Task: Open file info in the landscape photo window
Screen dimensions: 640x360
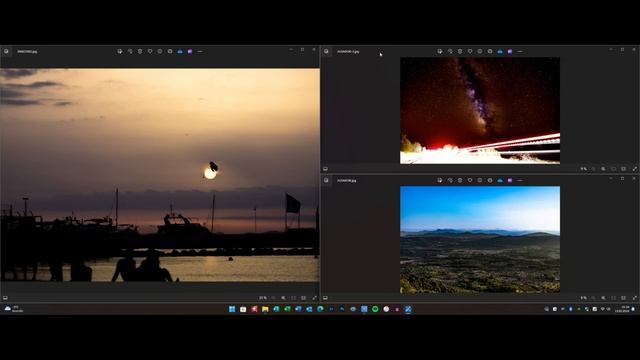Action: click(x=480, y=180)
